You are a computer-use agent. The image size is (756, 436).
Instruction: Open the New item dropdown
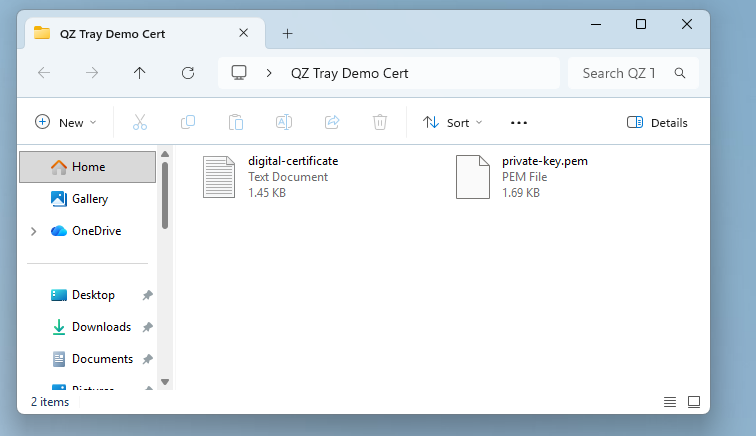(x=66, y=123)
